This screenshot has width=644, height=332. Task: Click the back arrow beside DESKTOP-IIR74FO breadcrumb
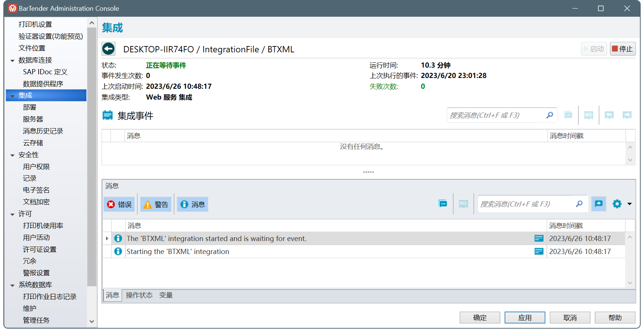pyautogui.click(x=108, y=49)
